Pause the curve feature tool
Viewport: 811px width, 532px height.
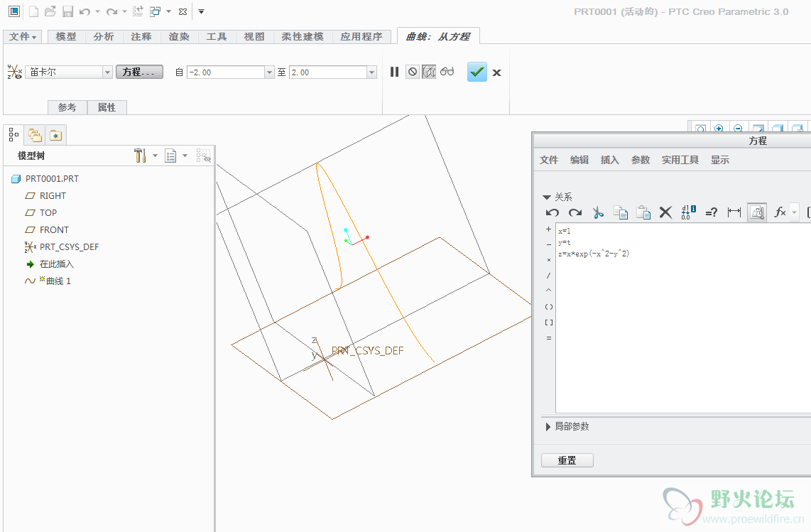(x=395, y=72)
